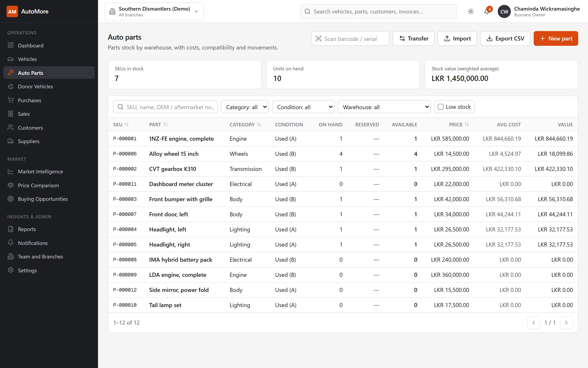
Task: Sort the table by PRICE arrows
Action: click(x=467, y=124)
